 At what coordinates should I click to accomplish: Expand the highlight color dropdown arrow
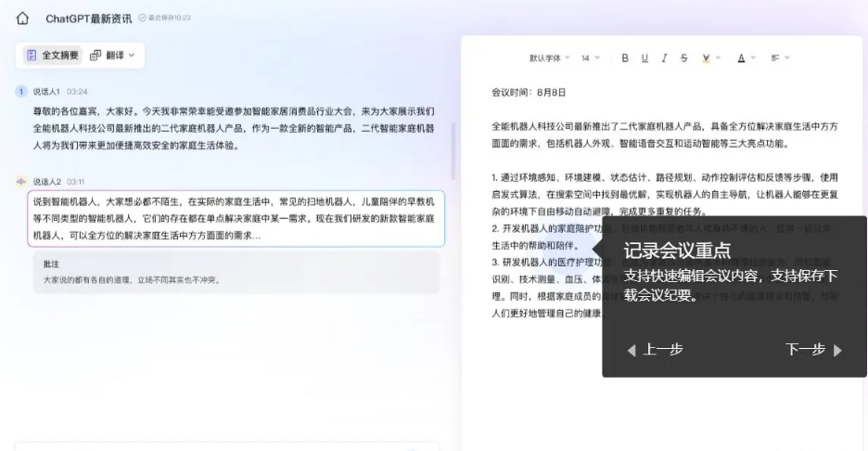718,58
